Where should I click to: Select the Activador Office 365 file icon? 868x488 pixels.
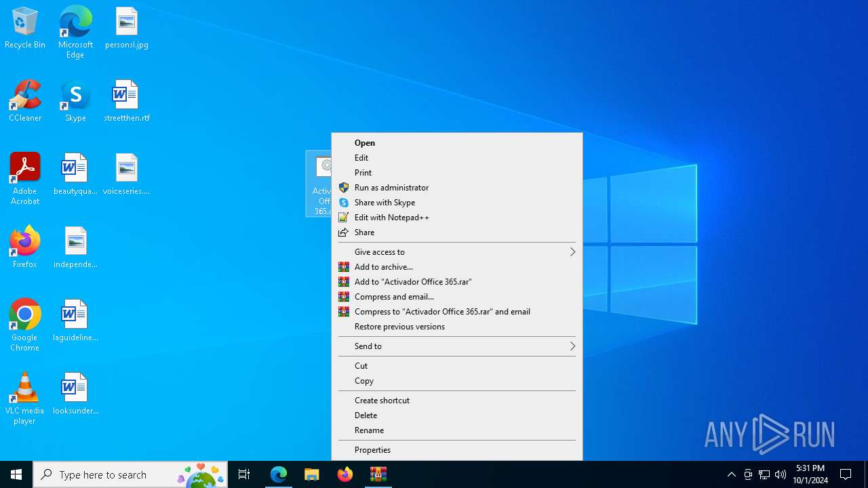319,184
